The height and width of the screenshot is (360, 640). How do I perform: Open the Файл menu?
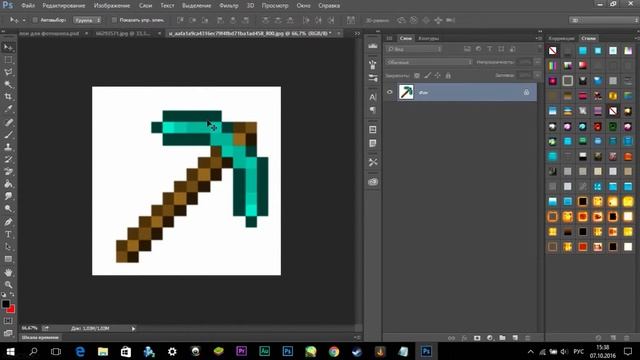pos(28,6)
